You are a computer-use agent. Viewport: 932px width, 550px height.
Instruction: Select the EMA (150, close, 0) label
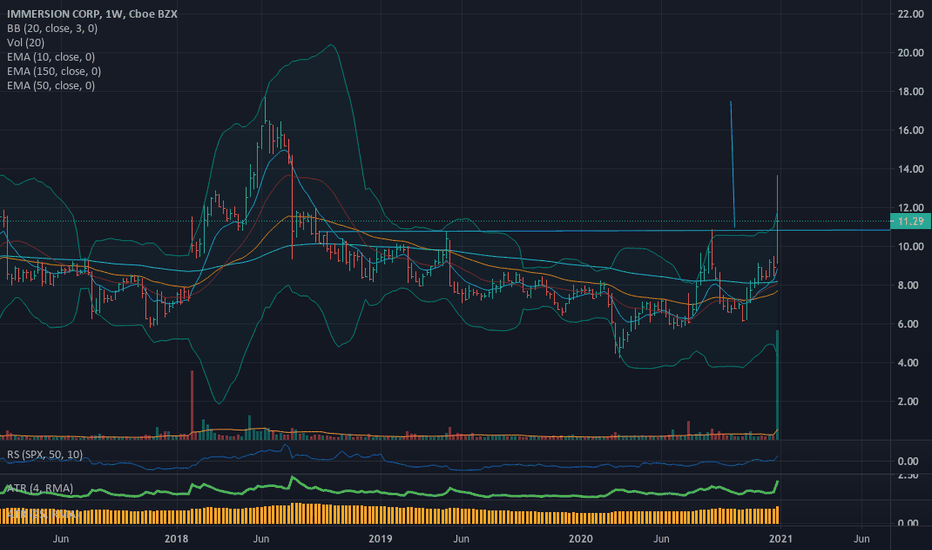click(x=54, y=71)
